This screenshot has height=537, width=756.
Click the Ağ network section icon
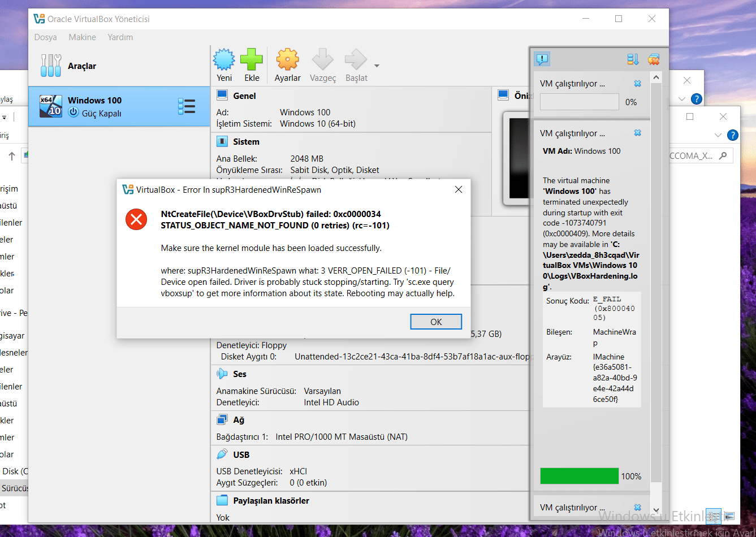coord(222,419)
